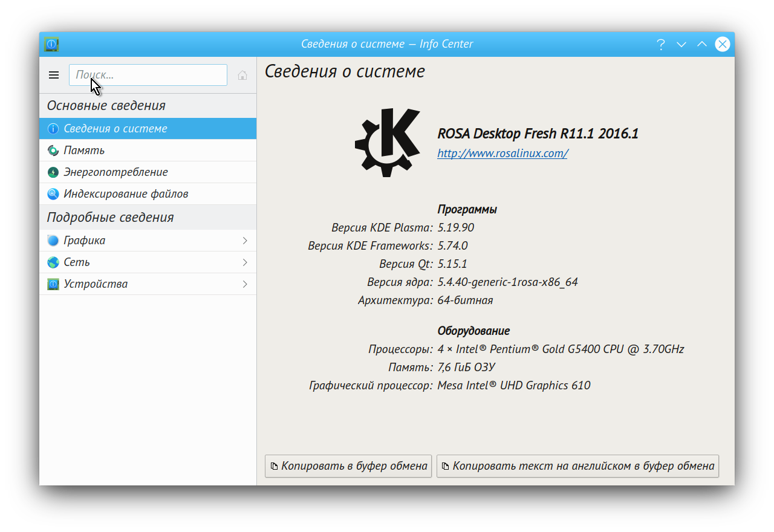Click Копировать текст на английском в буфер обмена

(x=577, y=466)
